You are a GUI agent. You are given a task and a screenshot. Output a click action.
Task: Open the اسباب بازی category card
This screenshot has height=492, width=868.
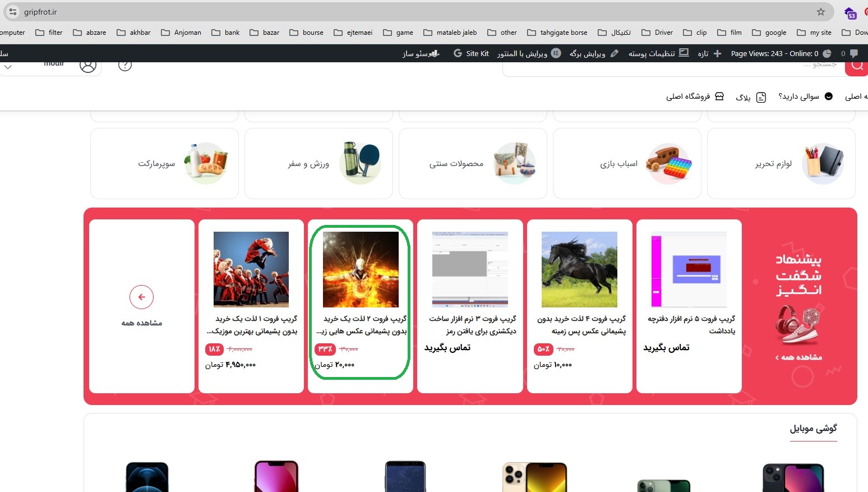[x=627, y=163]
